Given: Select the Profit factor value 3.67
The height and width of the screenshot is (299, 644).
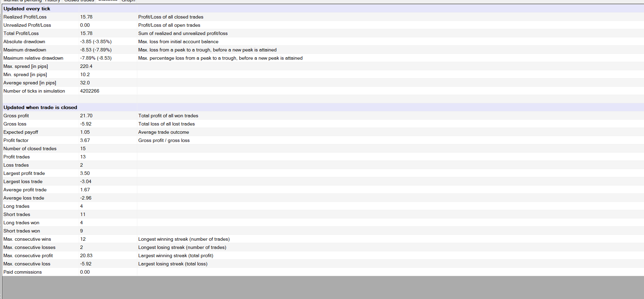Looking at the screenshot, I should [85, 140].
